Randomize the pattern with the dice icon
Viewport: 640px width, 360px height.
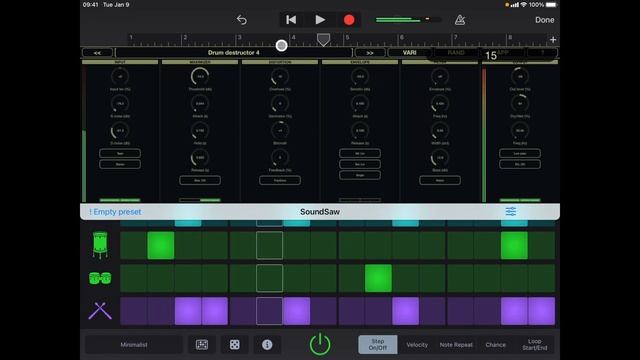point(235,345)
